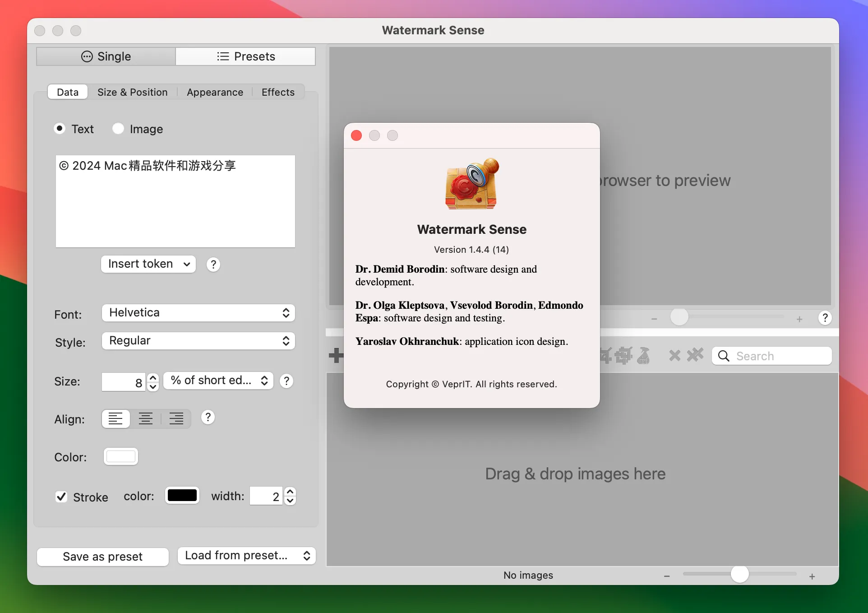Viewport: 868px width, 613px height.
Task: Click plus to enlarge browser thumbnails
Action: click(812, 576)
